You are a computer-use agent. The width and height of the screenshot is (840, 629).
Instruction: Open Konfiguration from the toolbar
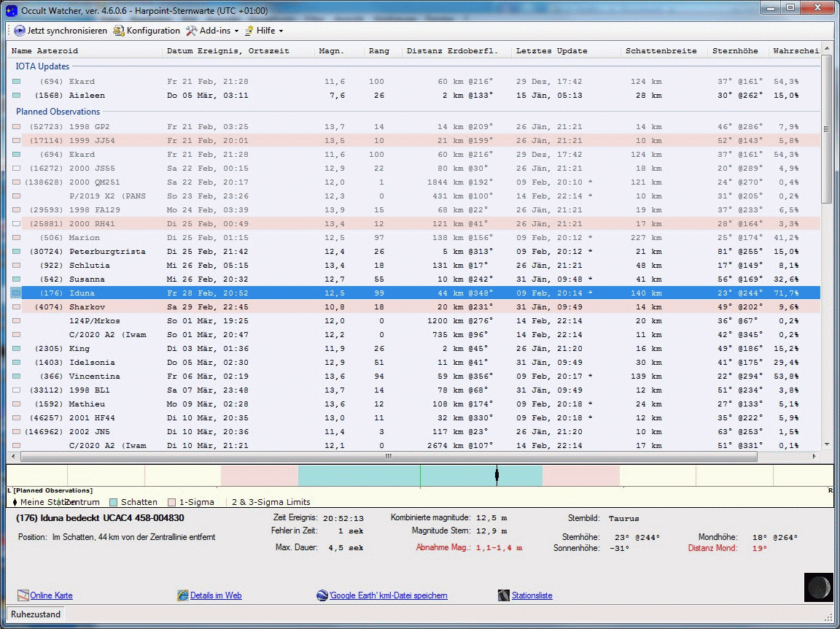147,31
